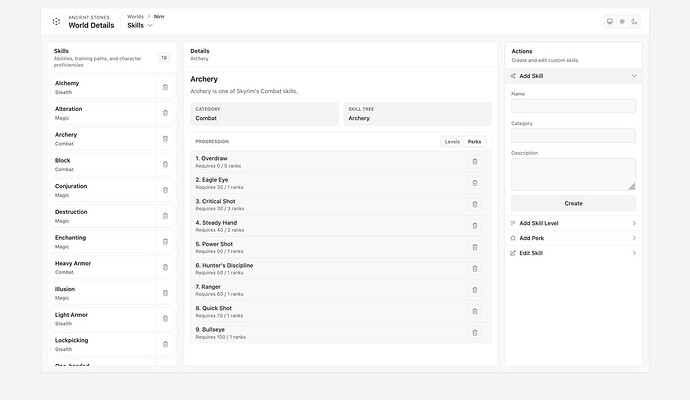Delete the Lockpicking skill
Screen dimensions: 690x400
coord(165,345)
